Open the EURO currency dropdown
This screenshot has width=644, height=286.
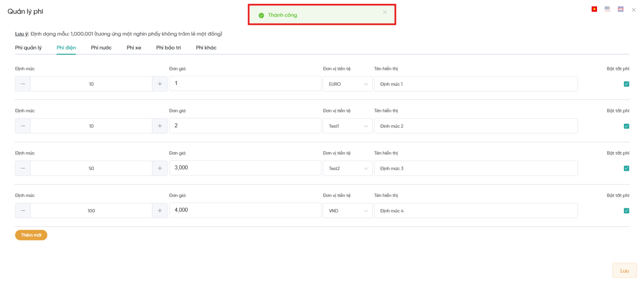[x=347, y=84]
